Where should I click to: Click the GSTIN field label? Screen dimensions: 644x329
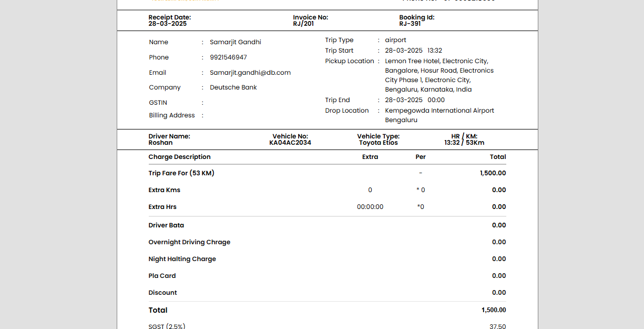point(158,103)
